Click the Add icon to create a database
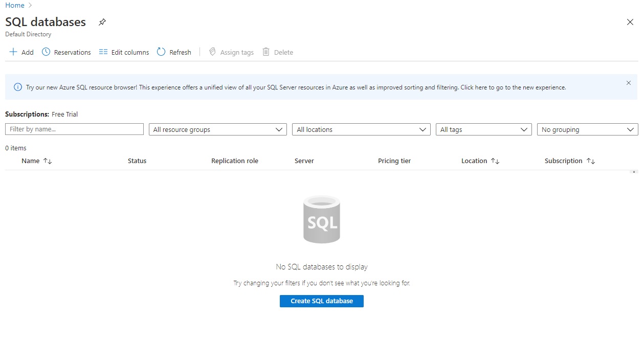This screenshot has width=644, height=339. click(x=13, y=52)
